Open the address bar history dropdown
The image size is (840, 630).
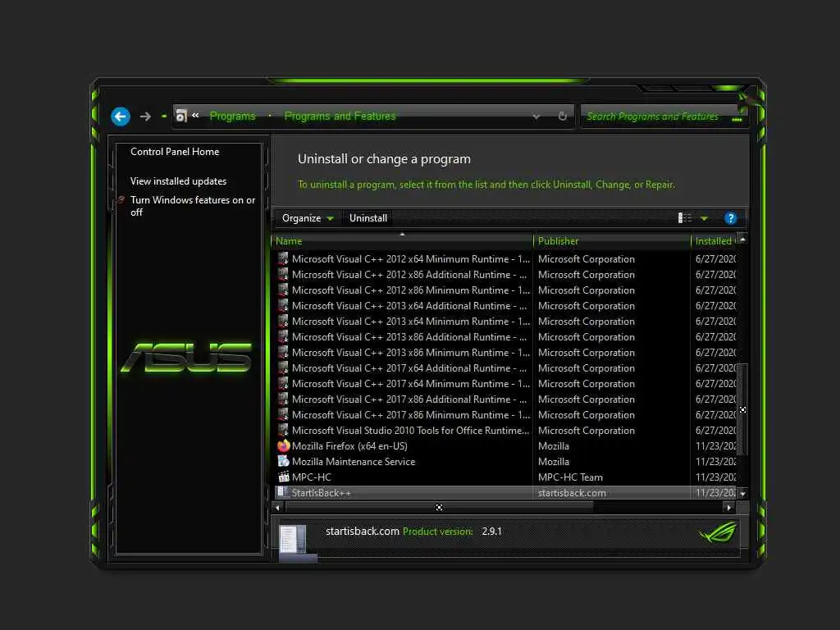click(536, 116)
